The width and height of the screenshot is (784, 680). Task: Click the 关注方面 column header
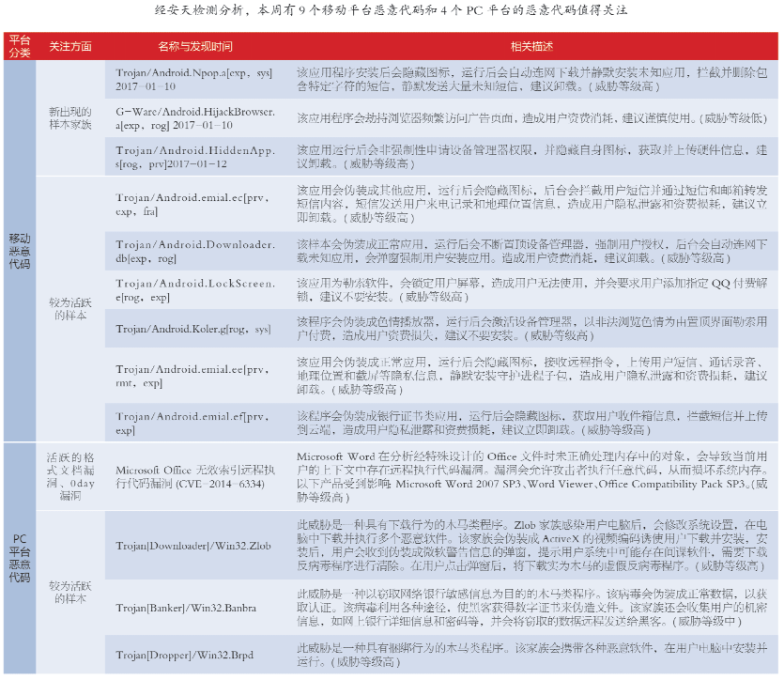click(70, 47)
